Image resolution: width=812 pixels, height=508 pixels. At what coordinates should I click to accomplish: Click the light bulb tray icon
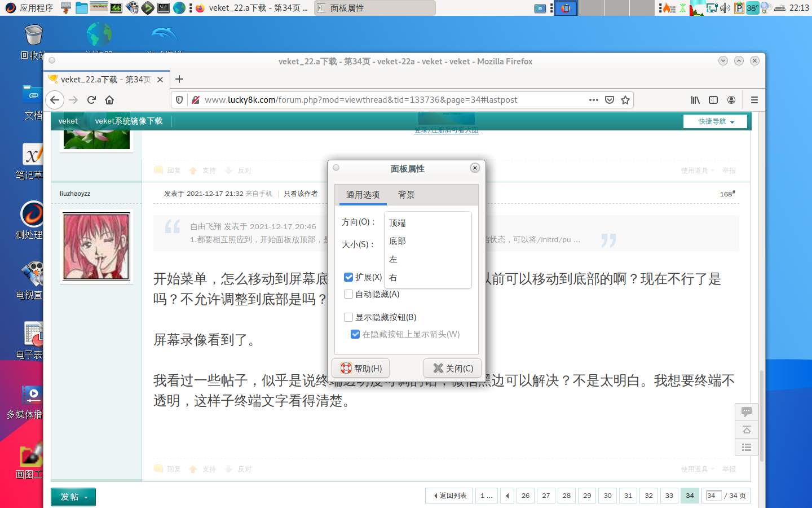(766, 8)
